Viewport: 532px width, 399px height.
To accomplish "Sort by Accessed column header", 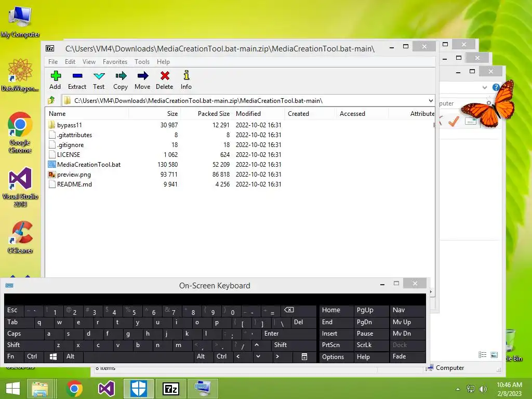I will tap(362, 114).
